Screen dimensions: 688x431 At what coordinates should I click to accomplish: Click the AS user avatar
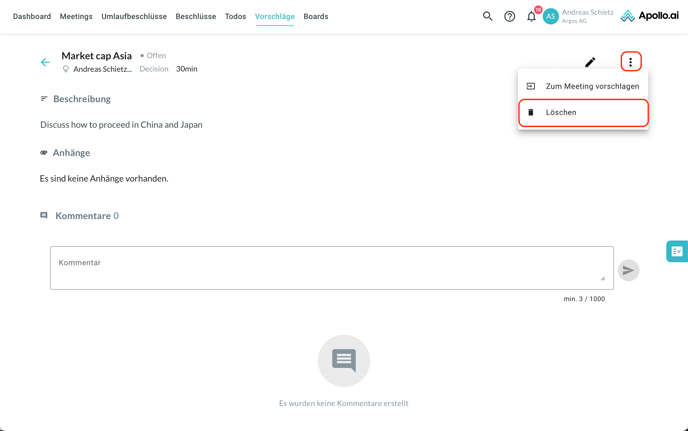pyautogui.click(x=550, y=16)
